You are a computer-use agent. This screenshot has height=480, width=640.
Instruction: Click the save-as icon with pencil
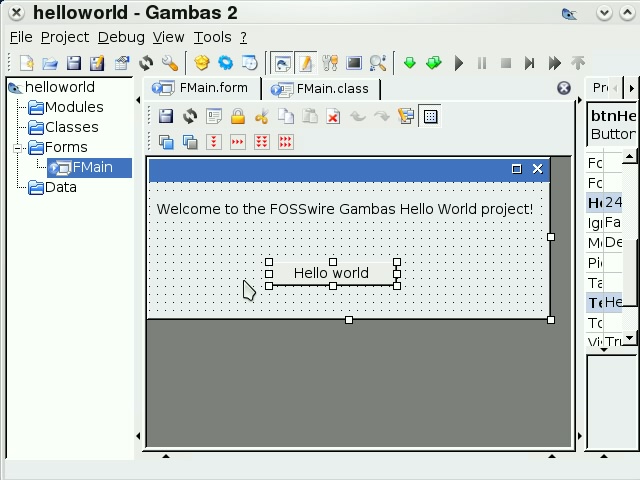click(x=98, y=63)
